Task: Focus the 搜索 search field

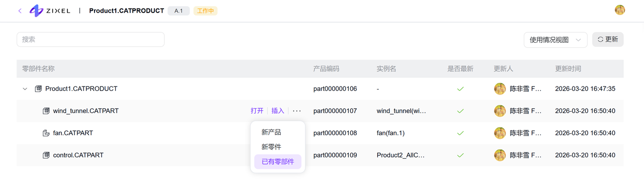Action: (91, 39)
